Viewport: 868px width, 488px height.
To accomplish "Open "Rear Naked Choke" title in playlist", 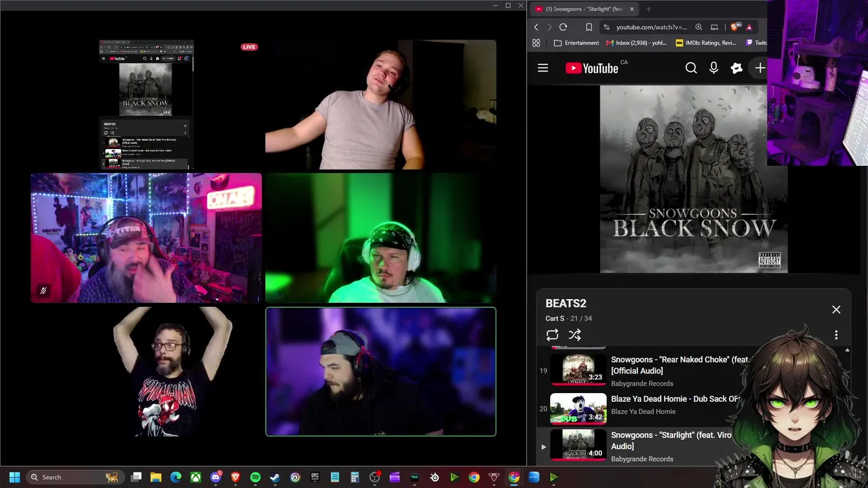I will coord(679,365).
